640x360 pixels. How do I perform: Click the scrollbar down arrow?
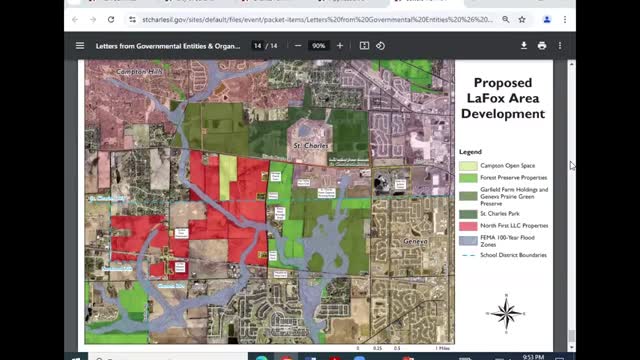(x=571, y=347)
